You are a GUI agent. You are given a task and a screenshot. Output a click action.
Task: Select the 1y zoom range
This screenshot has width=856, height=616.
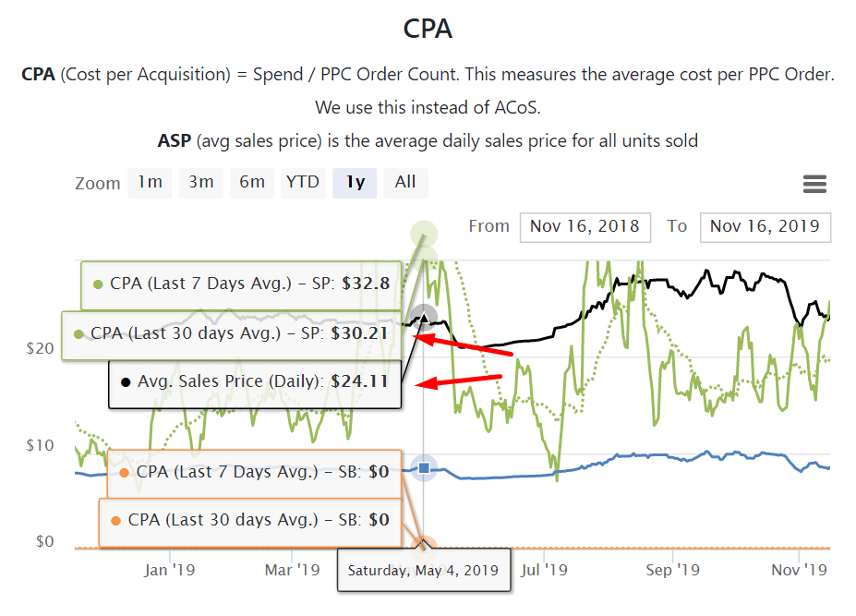click(x=356, y=182)
